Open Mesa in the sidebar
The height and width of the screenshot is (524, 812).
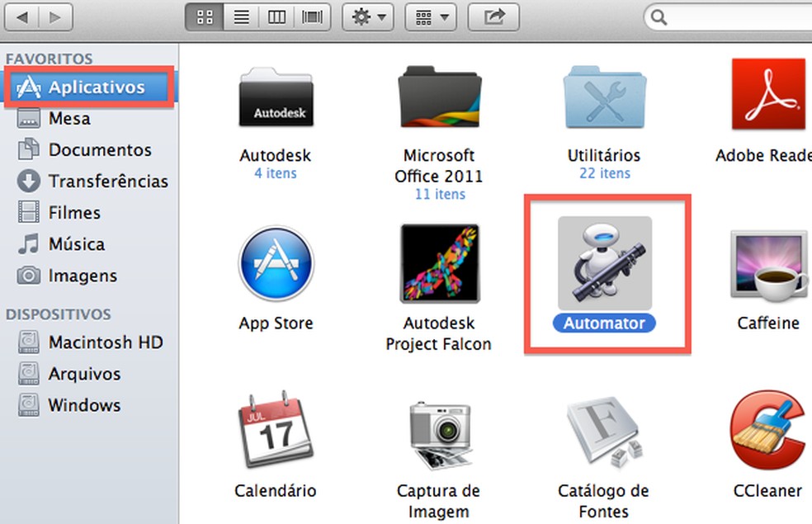(x=89, y=119)
